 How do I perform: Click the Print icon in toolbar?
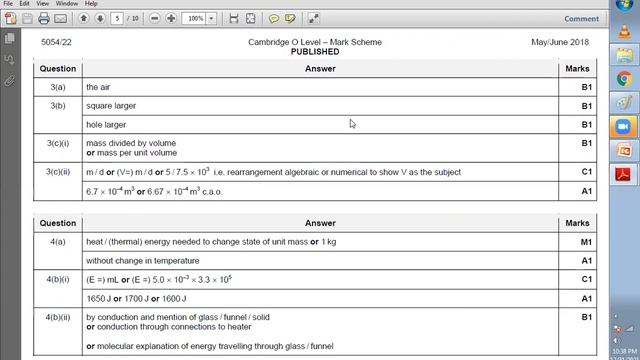pos(44,19)
